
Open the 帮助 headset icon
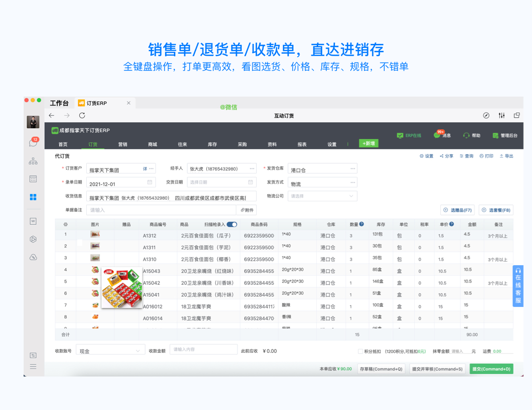point(466,136)
